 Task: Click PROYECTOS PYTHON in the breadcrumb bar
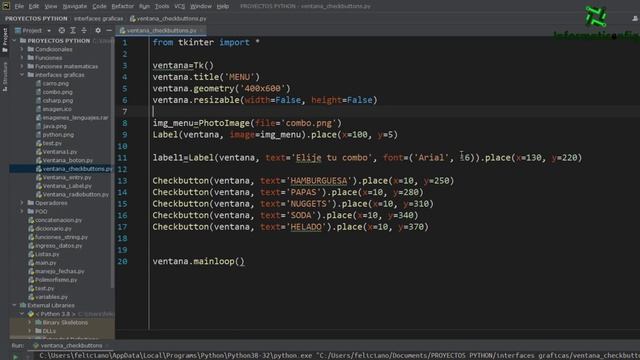tap(36, 19)
